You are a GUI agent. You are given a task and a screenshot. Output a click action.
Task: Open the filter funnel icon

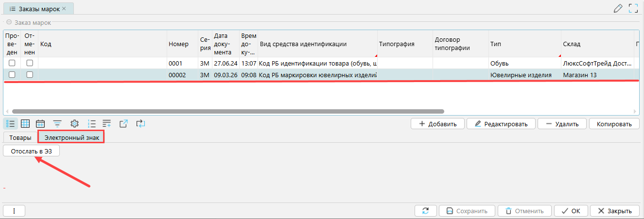[57, 123]
